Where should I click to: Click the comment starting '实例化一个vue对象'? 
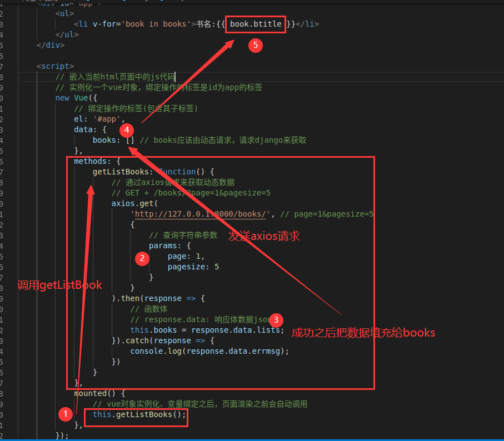click(x=158, y=87)
